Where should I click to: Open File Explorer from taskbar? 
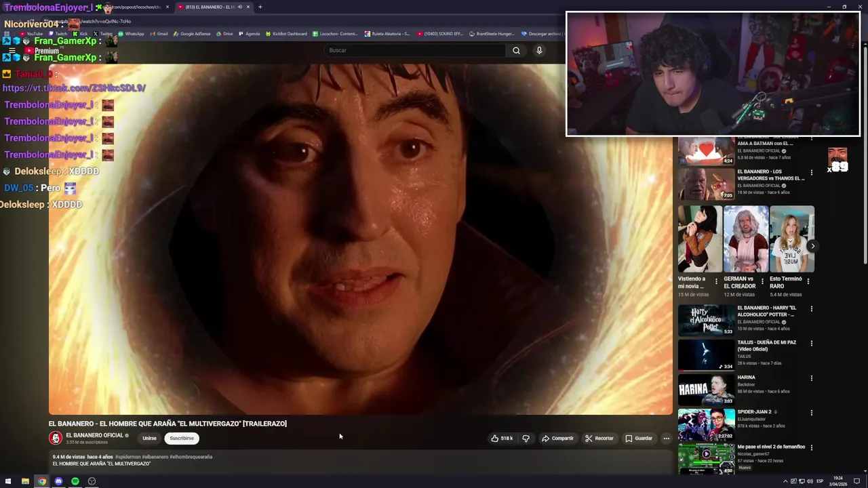(x=25, y=481)
